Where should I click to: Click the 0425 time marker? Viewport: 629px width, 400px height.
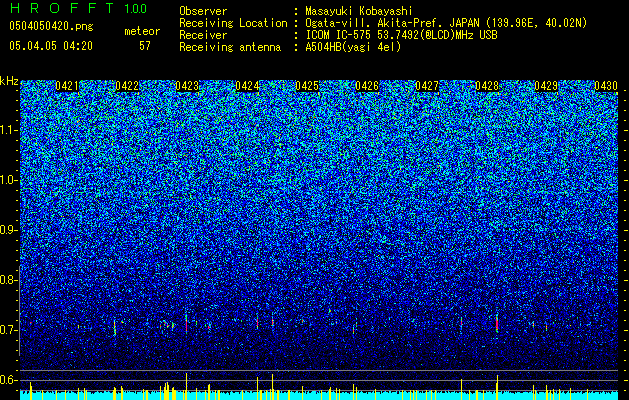307,86
